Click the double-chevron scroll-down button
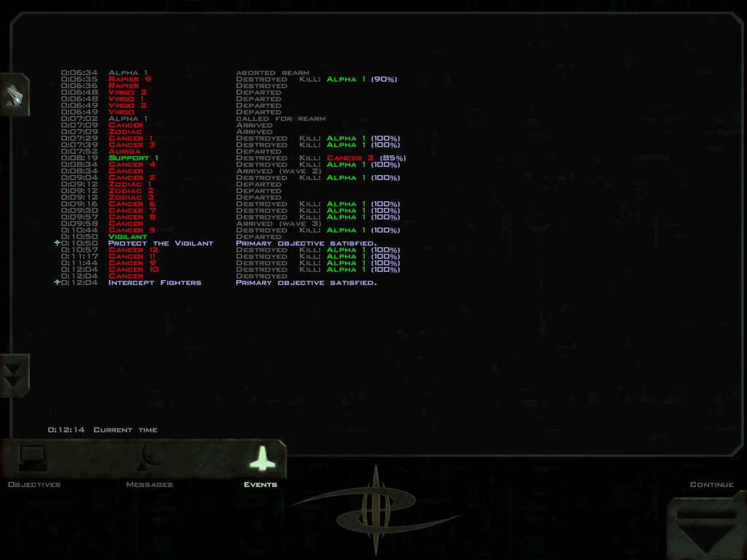Image resolution: width=747 pixels, height=560 pixels. click(14, 376)
